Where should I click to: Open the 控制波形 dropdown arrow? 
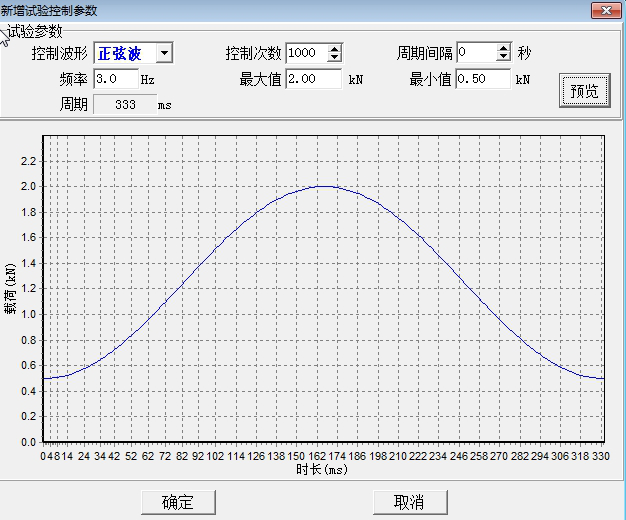(x=164, y=53)
